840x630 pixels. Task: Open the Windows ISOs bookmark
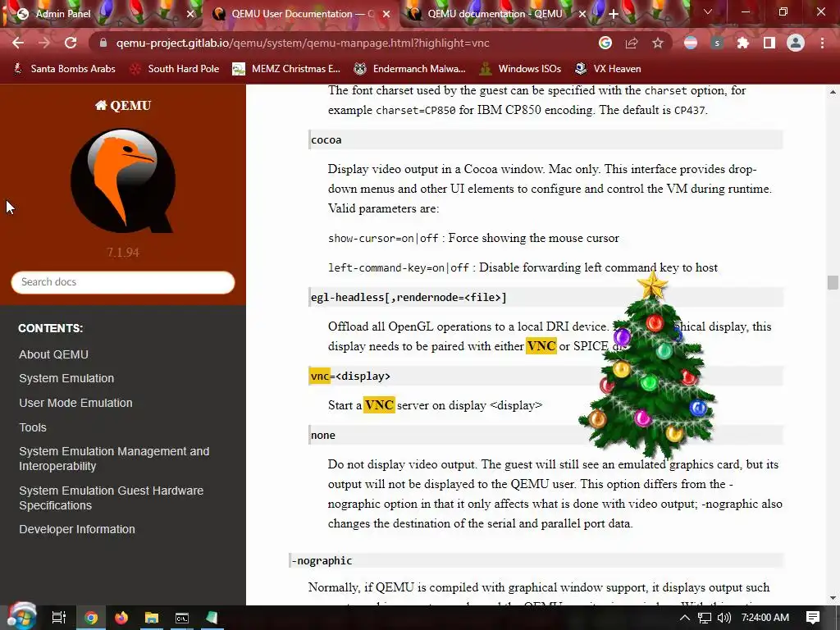point(521,69)
